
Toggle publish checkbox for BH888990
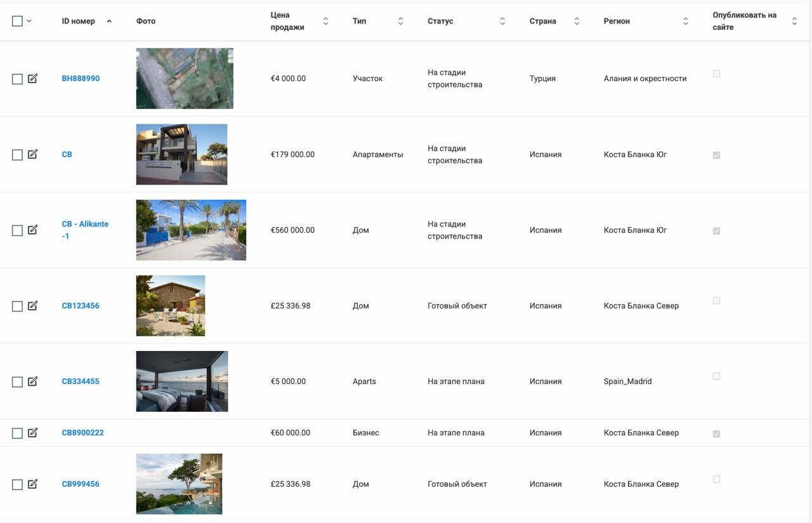click(716, 74)
